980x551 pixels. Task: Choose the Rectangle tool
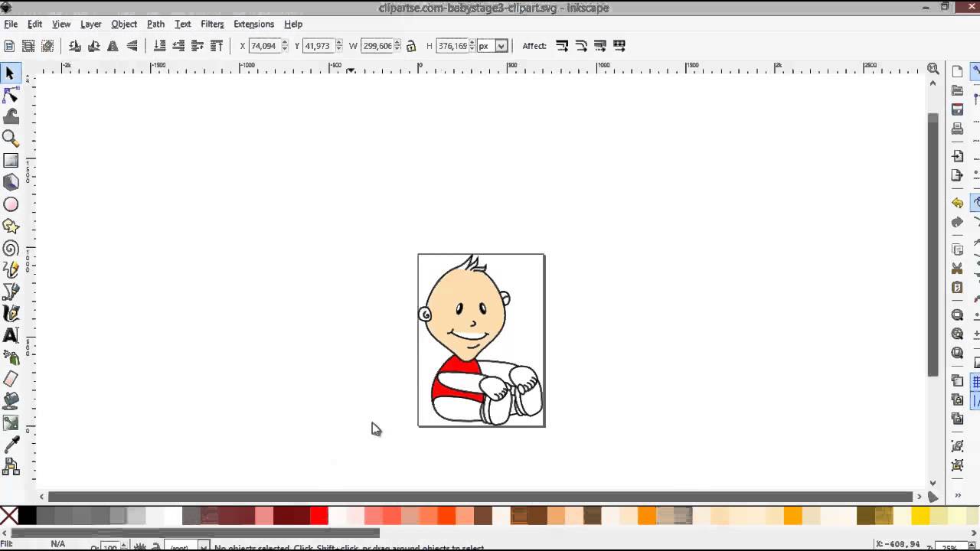(x=11, y=160)
